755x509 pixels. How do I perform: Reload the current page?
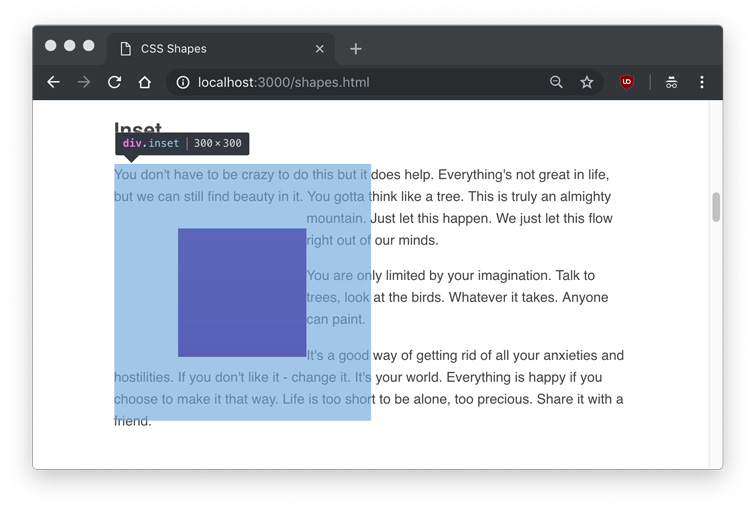pyautogui.click(x=114, y=82)
